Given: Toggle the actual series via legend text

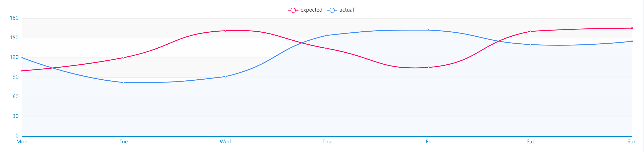Looking at the screenshot, I should [346, 10].
